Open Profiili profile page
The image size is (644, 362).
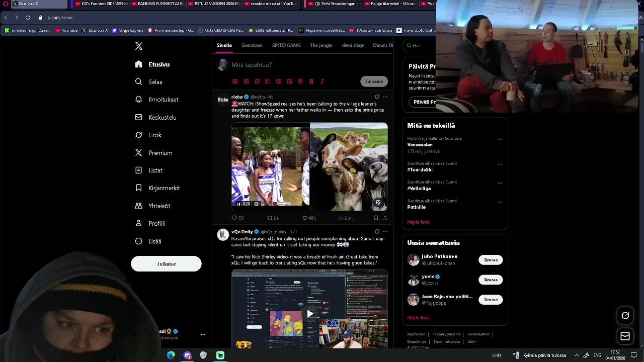click(x=150, y=223)
